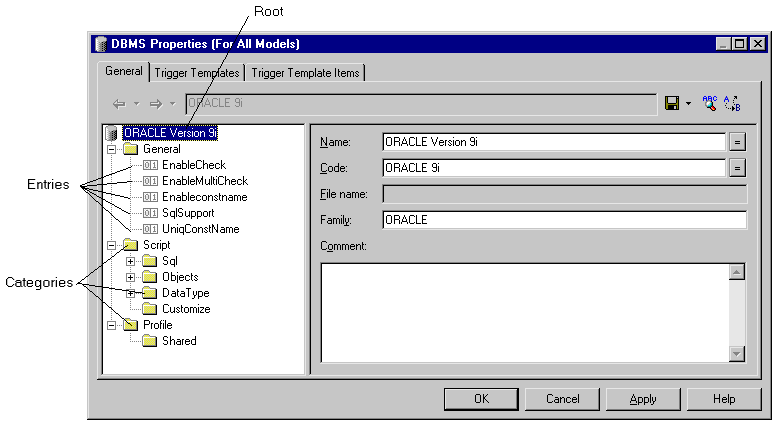Click the General folder icon

(x=131, y=149)
